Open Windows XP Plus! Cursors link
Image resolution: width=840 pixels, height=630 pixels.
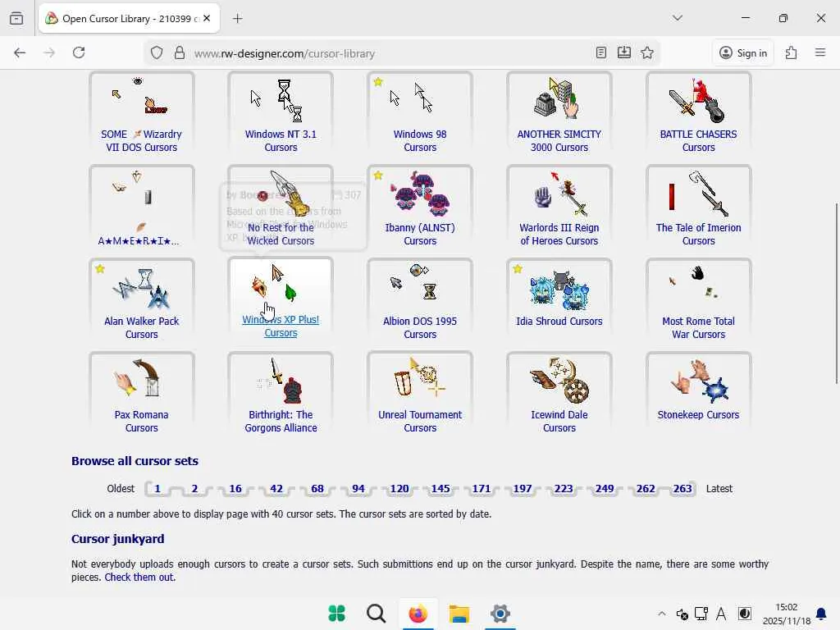[x=281, y=326]
